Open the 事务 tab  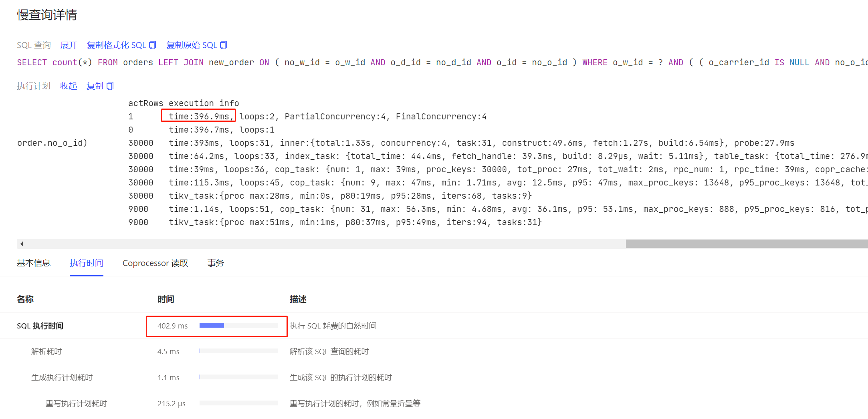tap(216, 263)
